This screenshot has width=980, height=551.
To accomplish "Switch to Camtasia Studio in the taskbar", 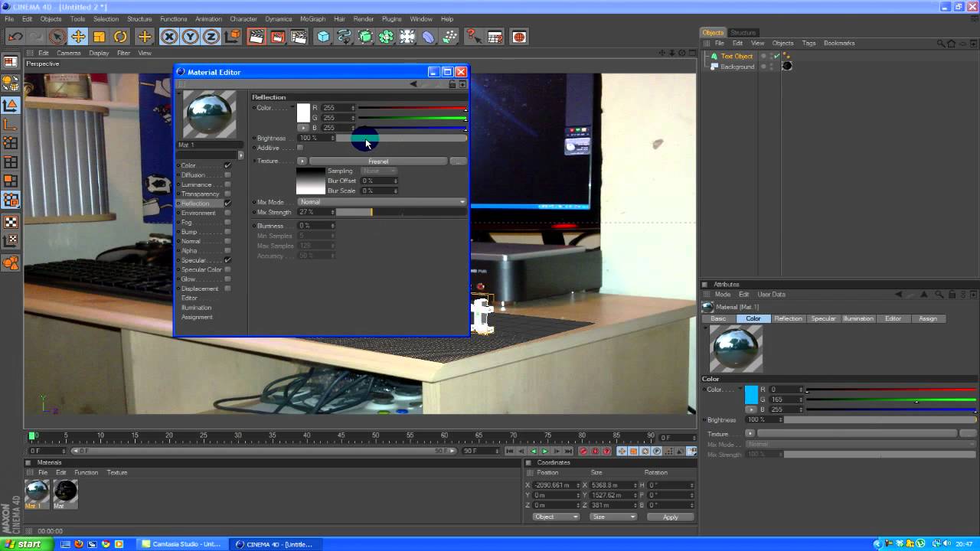I will point(181,544).
